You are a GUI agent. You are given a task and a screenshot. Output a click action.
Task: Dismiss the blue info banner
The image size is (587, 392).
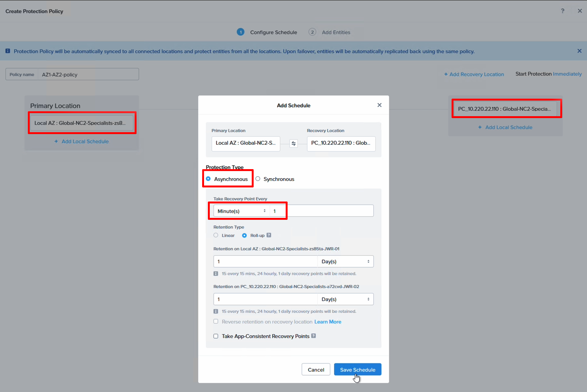click(x=579, y=51)
